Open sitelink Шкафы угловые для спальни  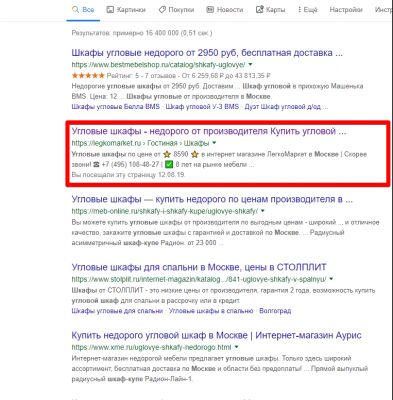point(117,311)
